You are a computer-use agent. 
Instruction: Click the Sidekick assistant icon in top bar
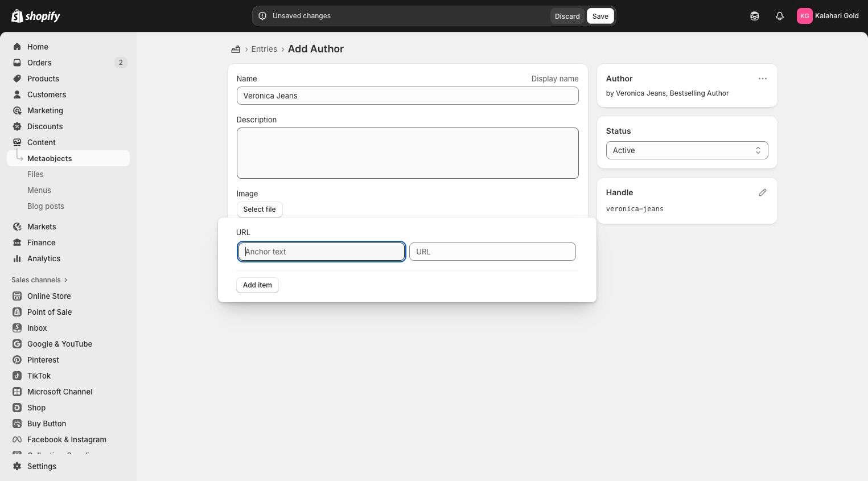pyautogui.click(x=754, y=16)
